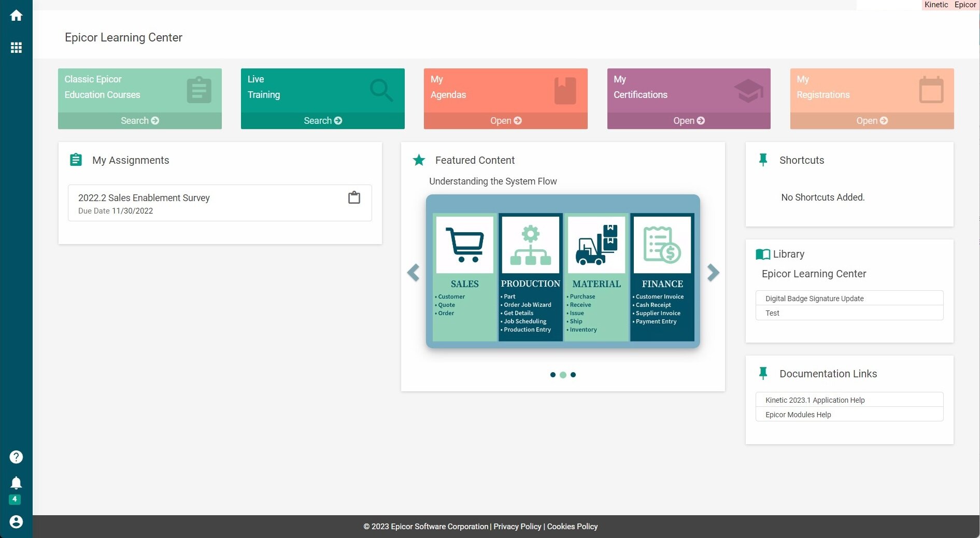Click the Home icon in the sidebar
Image resolution: width=980 pixels, height=538 pixels.
16,16
